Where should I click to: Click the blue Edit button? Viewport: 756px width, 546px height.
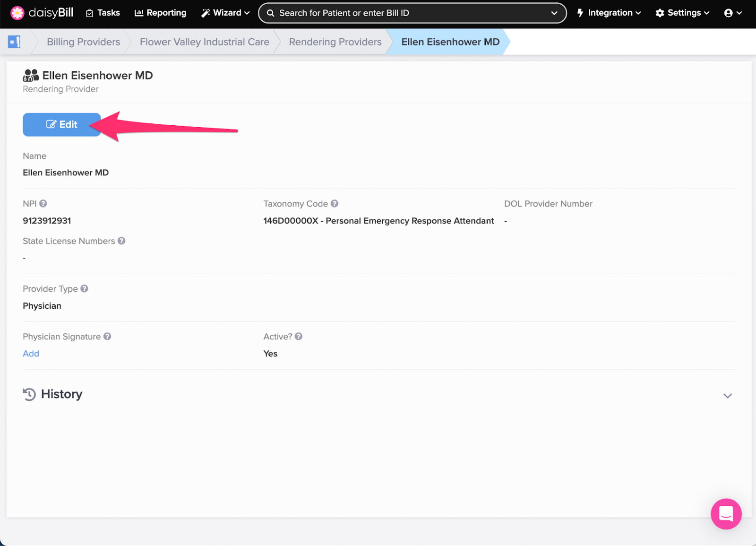tap(62, 125)
